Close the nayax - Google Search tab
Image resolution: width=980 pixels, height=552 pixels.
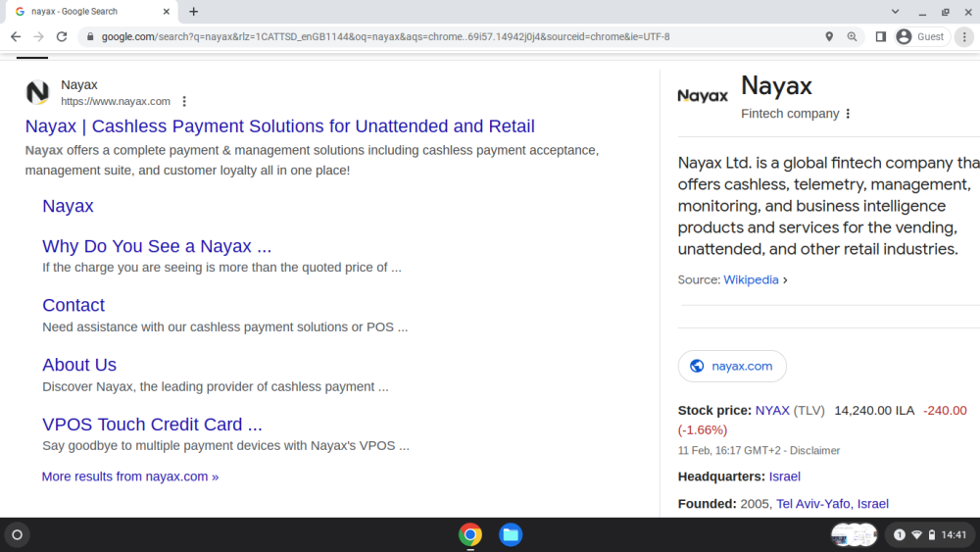tap(167, 11)
